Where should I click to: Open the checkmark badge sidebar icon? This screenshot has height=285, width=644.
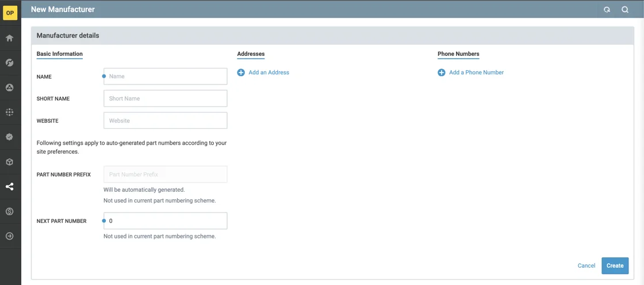coord(9,137)
